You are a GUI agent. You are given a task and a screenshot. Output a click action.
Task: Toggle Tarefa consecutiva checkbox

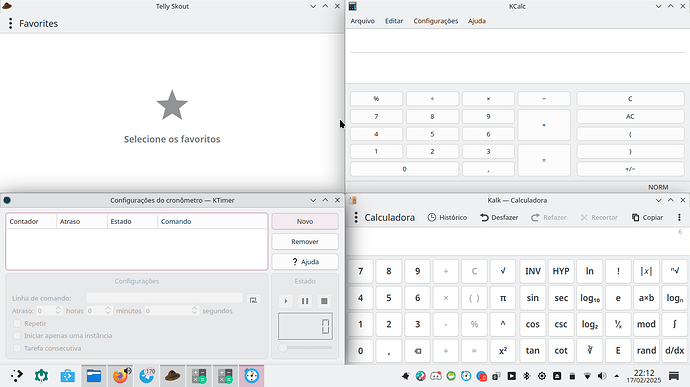point(17,348)
